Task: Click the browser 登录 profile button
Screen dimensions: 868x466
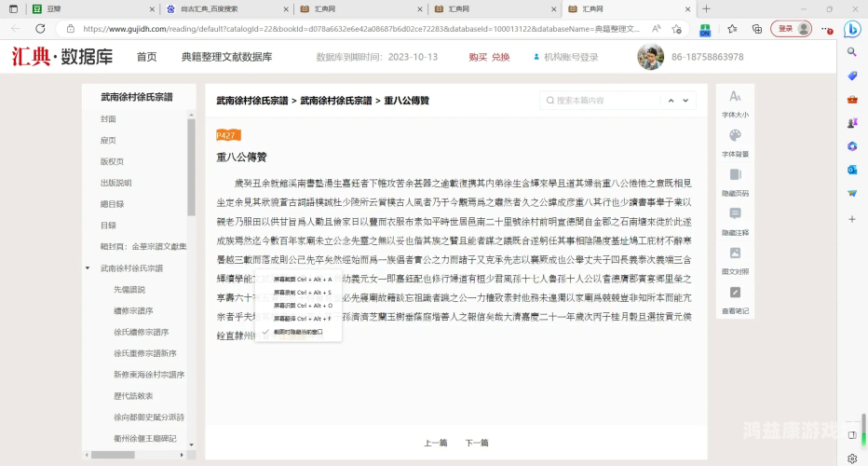Action: coord(791,29)
